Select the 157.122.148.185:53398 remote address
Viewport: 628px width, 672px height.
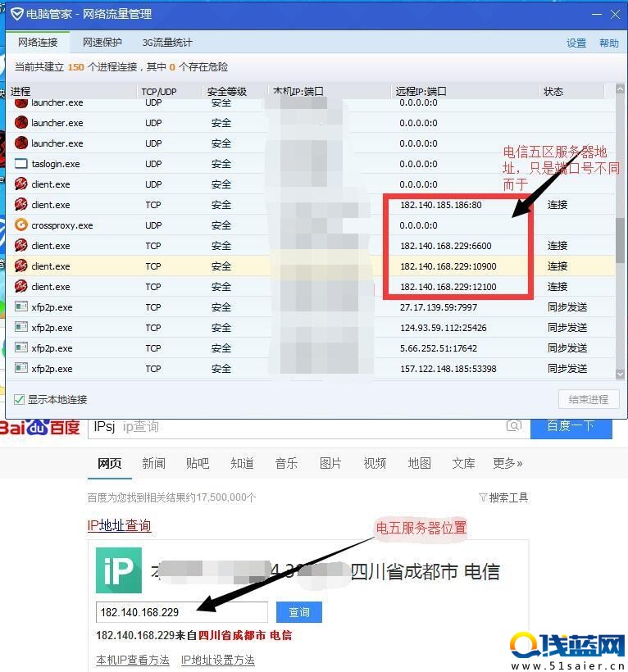pos(448,369)
